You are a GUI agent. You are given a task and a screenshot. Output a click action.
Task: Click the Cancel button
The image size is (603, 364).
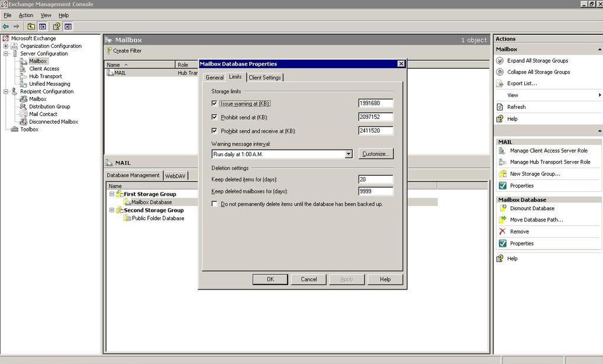(x=309, y=279)
